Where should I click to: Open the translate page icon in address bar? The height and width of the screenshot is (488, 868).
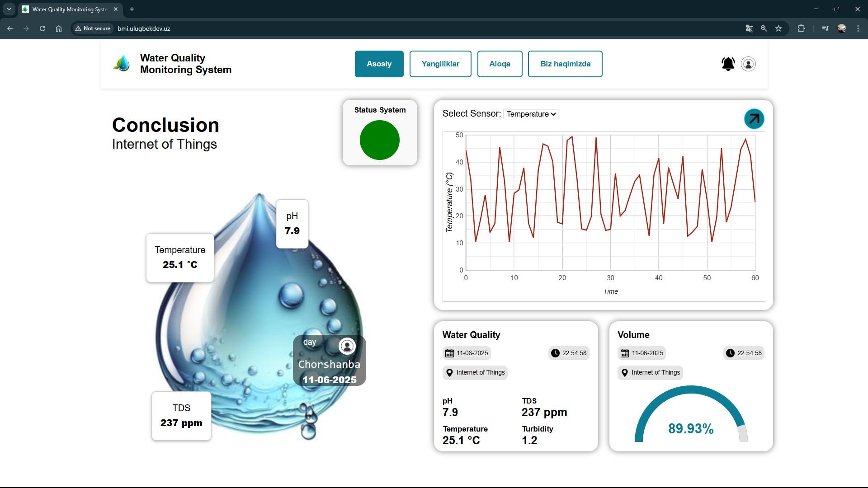(749, 28)
